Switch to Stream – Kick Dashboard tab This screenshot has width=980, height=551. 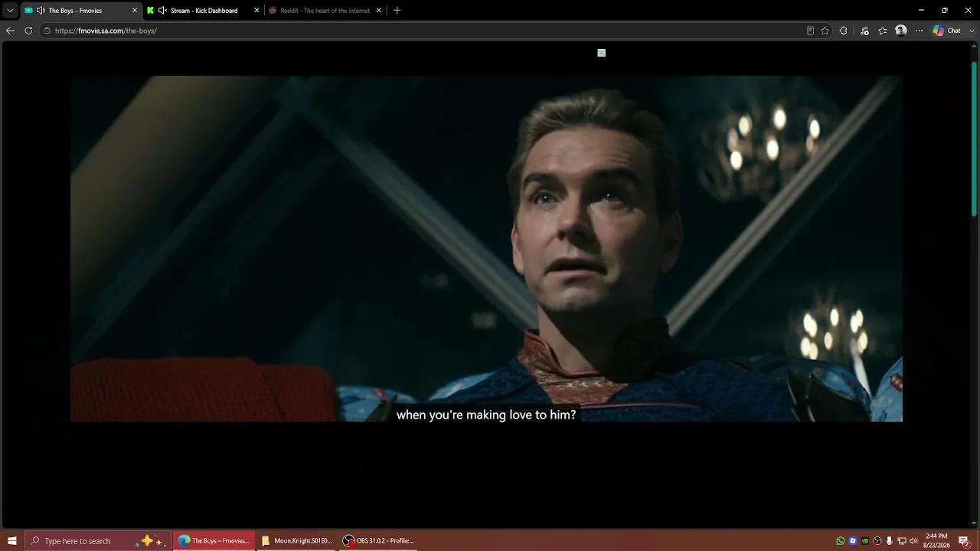point(203,11)
